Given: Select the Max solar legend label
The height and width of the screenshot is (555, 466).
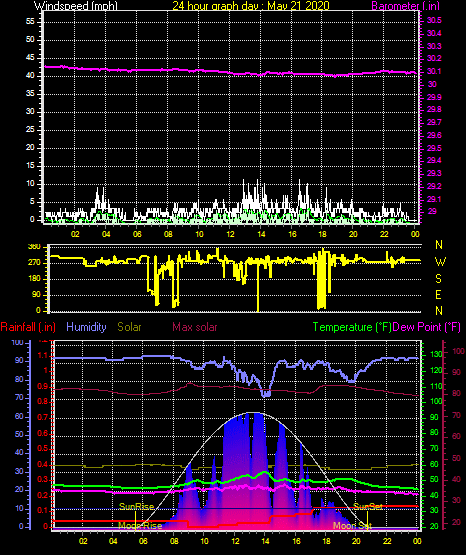Looking at the screenshot, I should click(x=195, y=327).
